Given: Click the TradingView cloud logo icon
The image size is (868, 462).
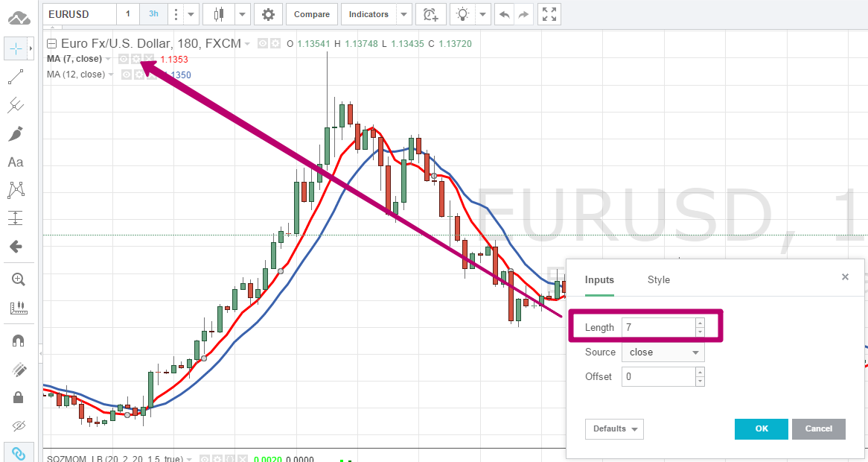Looking at the screenshot, I should [19, 19].
